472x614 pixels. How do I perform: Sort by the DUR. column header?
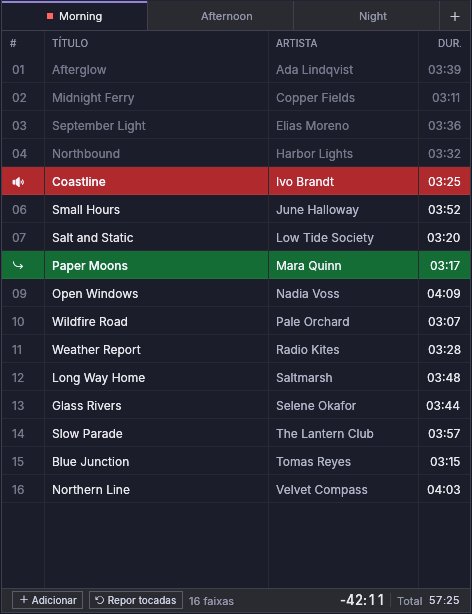(x=449, y=43)
